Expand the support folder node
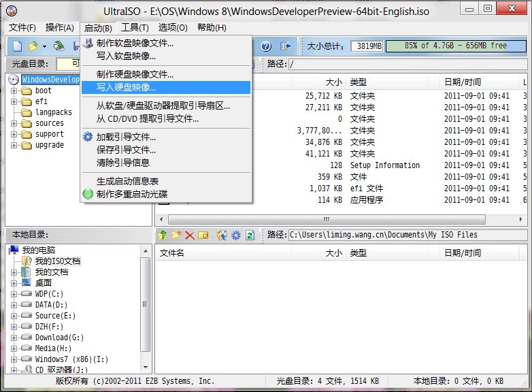This screenshot has height=392, width=532. [x=14, y=134]
